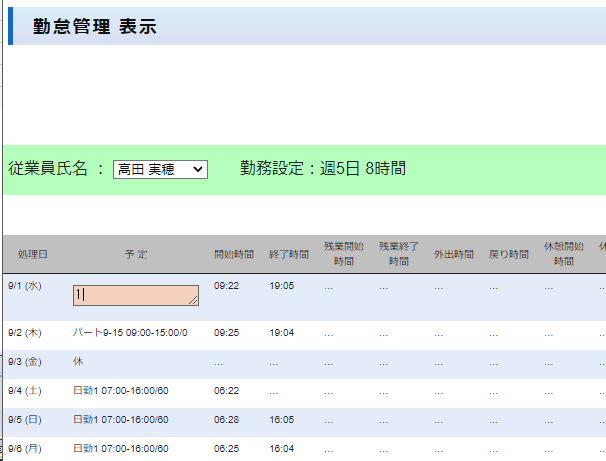Click the 予定 text input for 9/1
Image resolution: width=606 pixels, height=461 pixels.
[x=134, y=295]
